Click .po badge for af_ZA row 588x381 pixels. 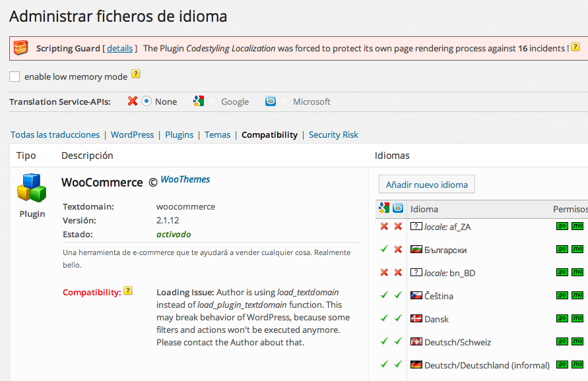pyautogui.click(x=562, y=226)
